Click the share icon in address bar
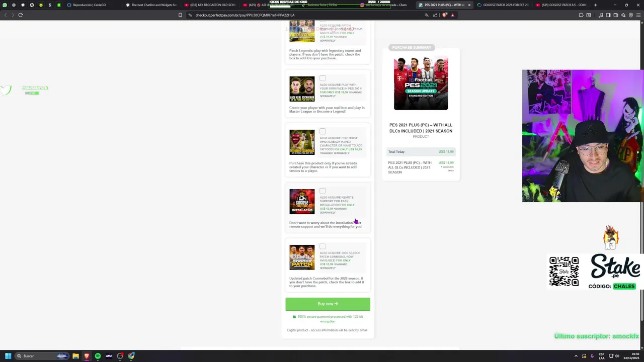The image size is (644, 362). tap(435, 15)
